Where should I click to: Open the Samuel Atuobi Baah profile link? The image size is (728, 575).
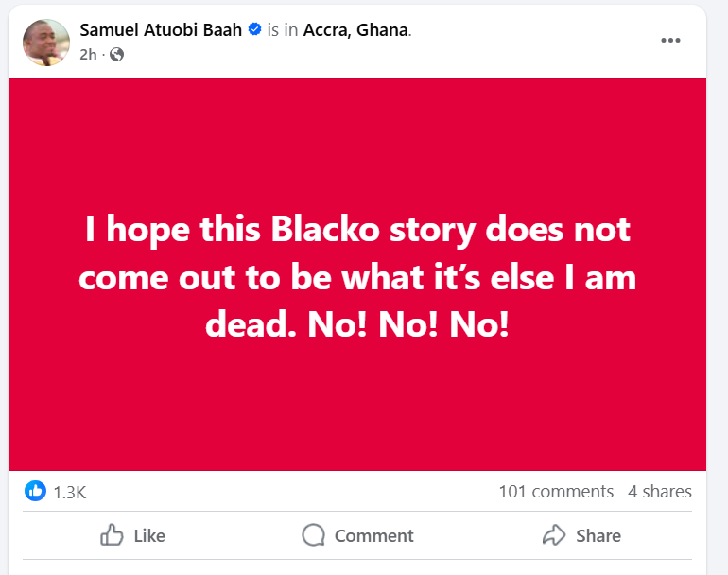162,30
